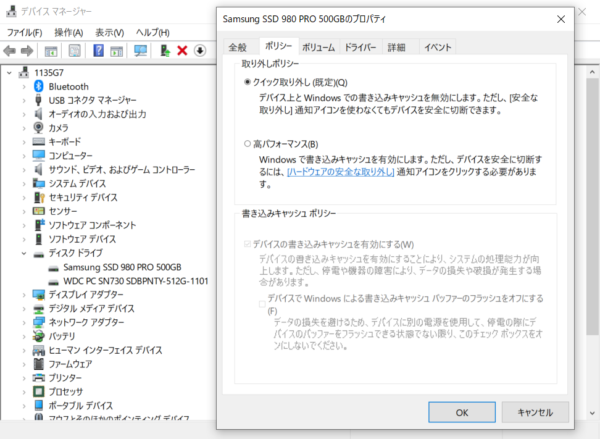The image size is (600, 439).
Task: Select 高パフォーマンス radio button
Action: tap(248, 144)
